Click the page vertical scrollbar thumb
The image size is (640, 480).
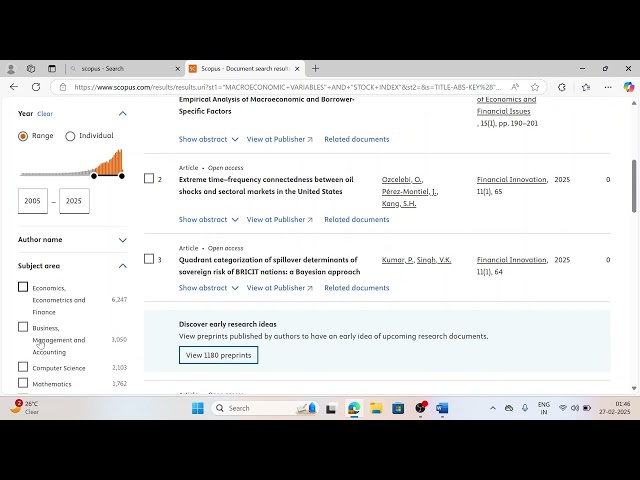coord(634,186)
